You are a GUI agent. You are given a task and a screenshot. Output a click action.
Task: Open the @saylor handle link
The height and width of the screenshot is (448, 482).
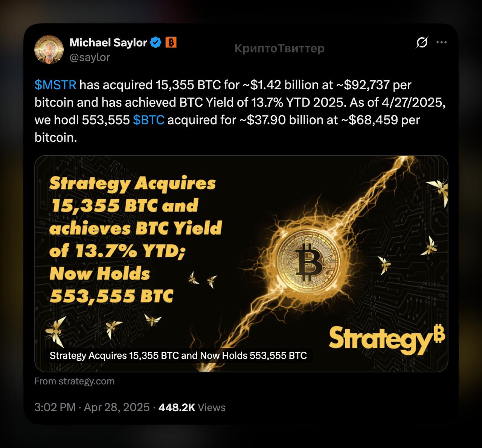(x=90, y=57)
